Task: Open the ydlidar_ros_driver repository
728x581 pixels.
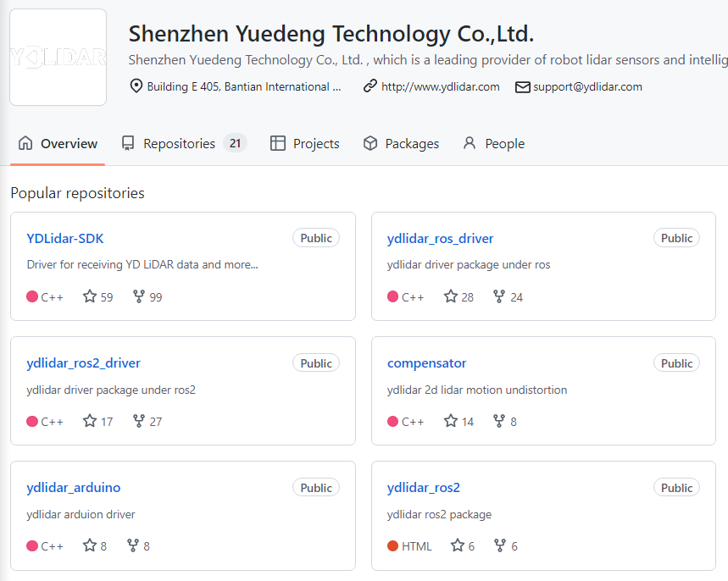Action: (x=440, y=238)
